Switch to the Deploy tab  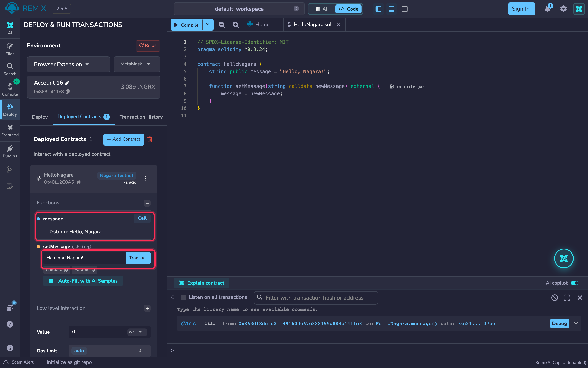pos(40,117)
